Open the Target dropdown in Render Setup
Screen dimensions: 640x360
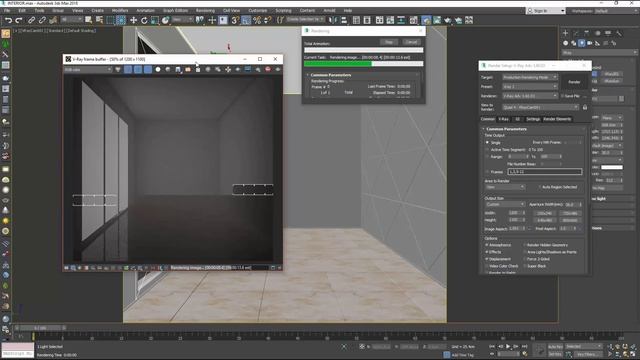529,77
